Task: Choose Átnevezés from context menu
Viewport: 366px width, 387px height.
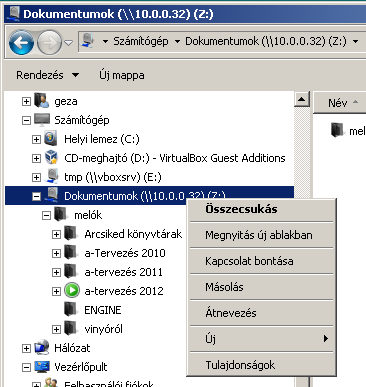Action: pyautogui.click(x=262, y=313)
